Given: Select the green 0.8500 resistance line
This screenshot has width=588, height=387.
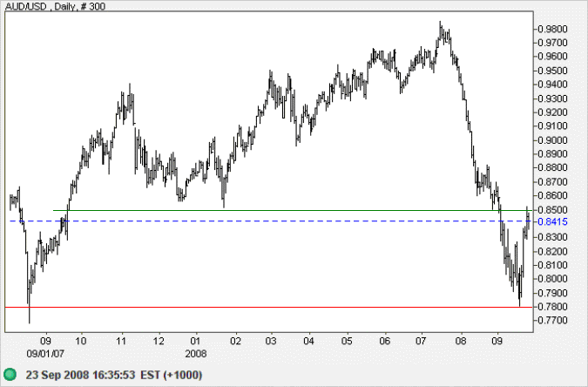Looking at the screenshot, I should pyautogui.click(x=293, y=210).
